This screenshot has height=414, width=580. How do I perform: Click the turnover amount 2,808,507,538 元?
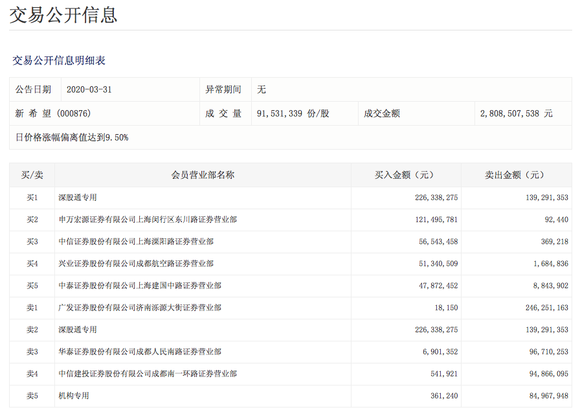click(x=516, y=114)
